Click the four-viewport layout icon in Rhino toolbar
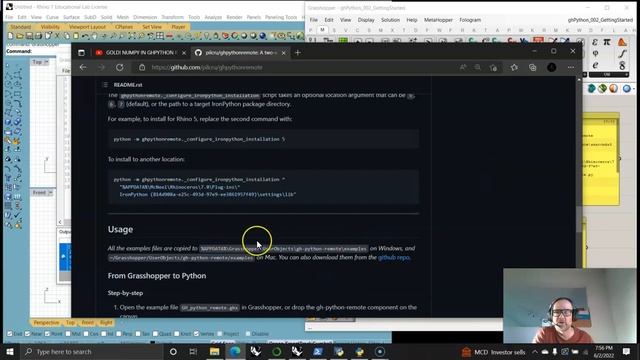This screenshot has height=360, width=640. (x=160, y=36)
